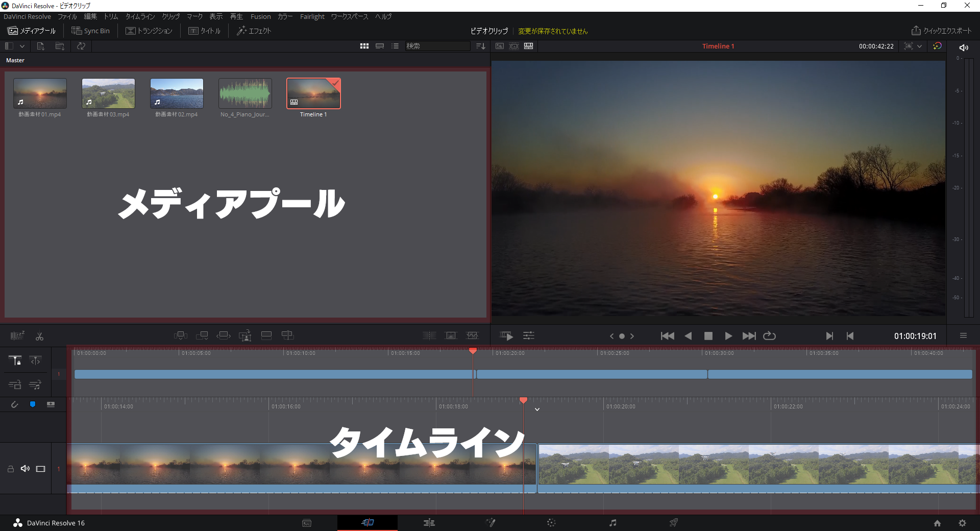Click the Place on Top edit icon
980x531 pixels.
tap(266, 335)
